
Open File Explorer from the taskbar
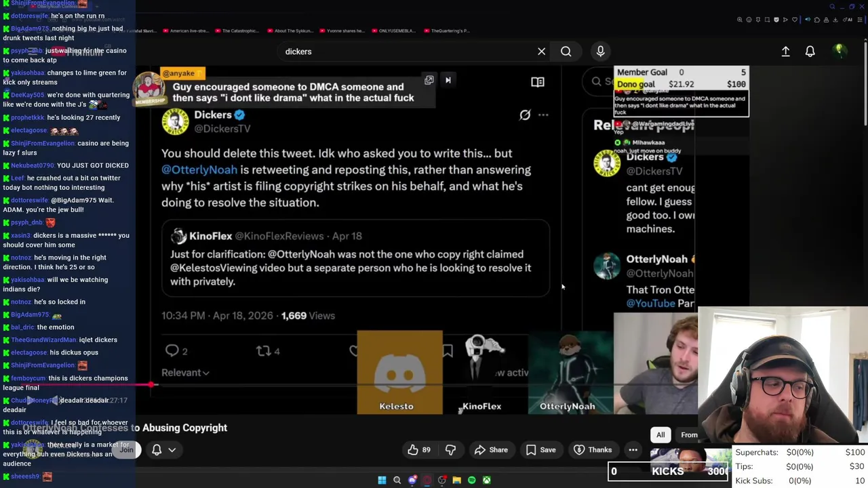[x=456, y=480]
